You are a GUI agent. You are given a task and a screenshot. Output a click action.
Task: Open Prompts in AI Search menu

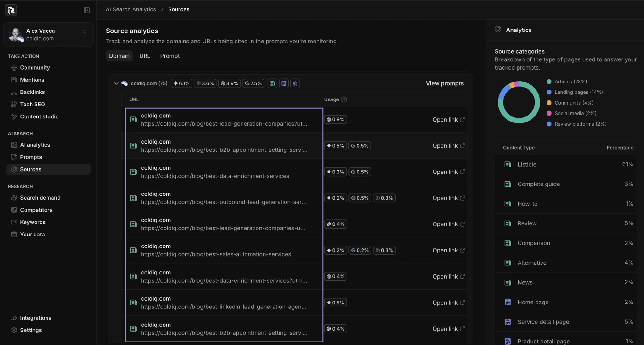pyautogui.click(x=31, y=157)
